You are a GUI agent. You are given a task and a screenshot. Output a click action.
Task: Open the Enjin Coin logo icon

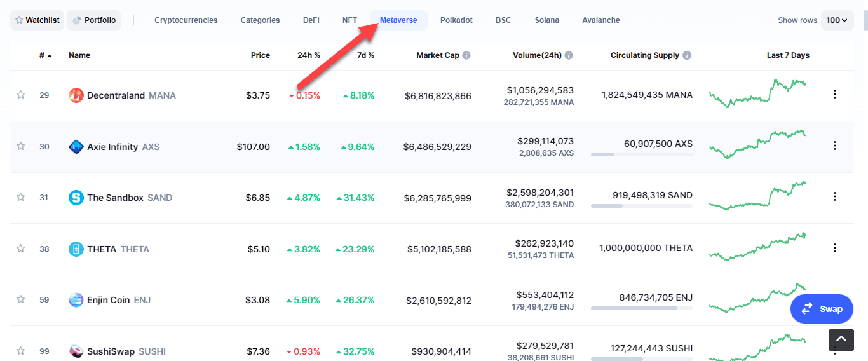tap(76, 300)
